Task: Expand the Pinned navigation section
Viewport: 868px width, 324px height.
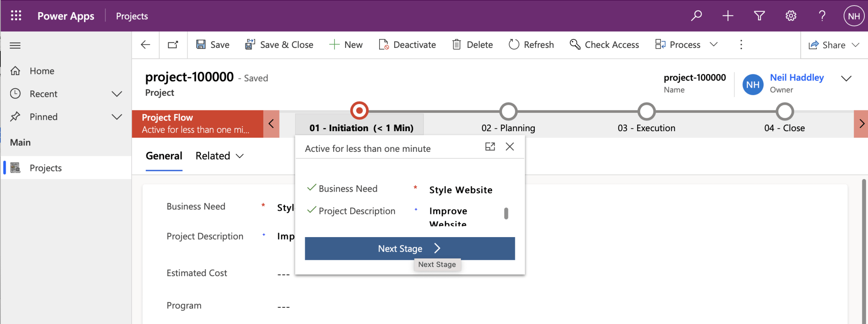Action: click(117, 117)
